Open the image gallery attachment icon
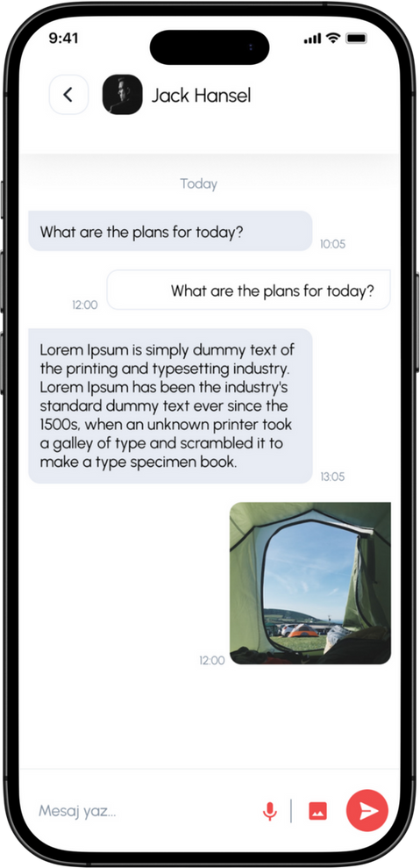The image size is (420, 868). (317, 811)
